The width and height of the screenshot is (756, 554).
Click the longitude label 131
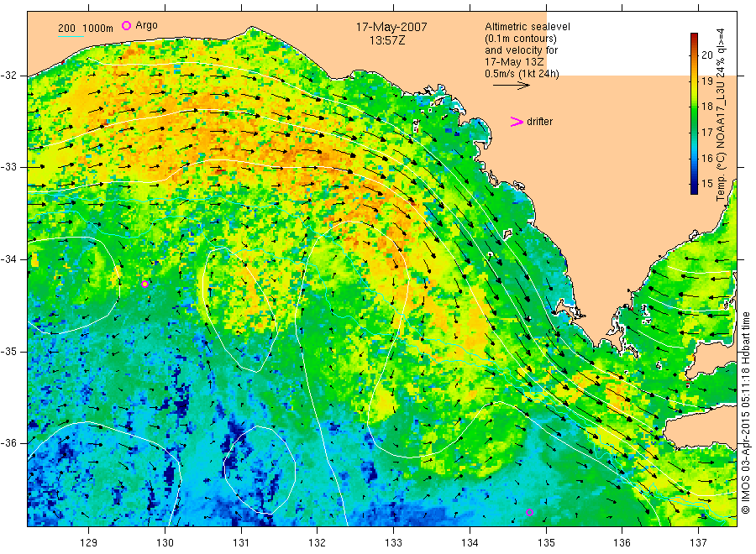click(241, 543)
